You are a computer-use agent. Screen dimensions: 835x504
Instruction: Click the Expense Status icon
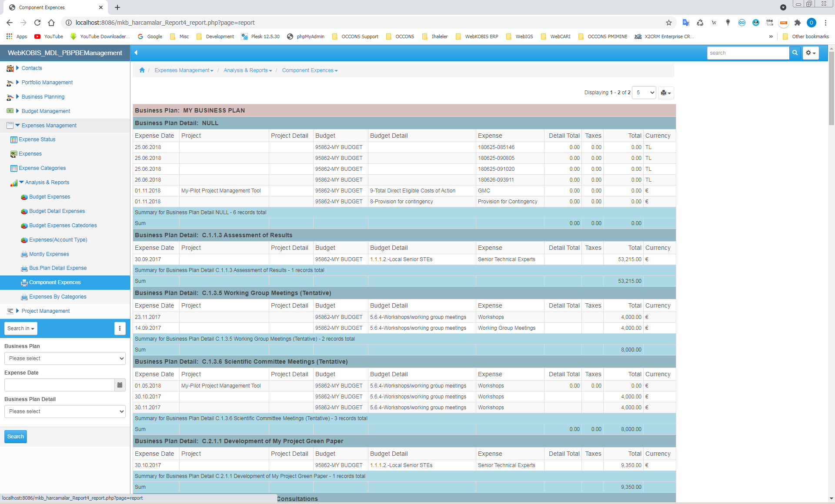click(x=14, y=139)
